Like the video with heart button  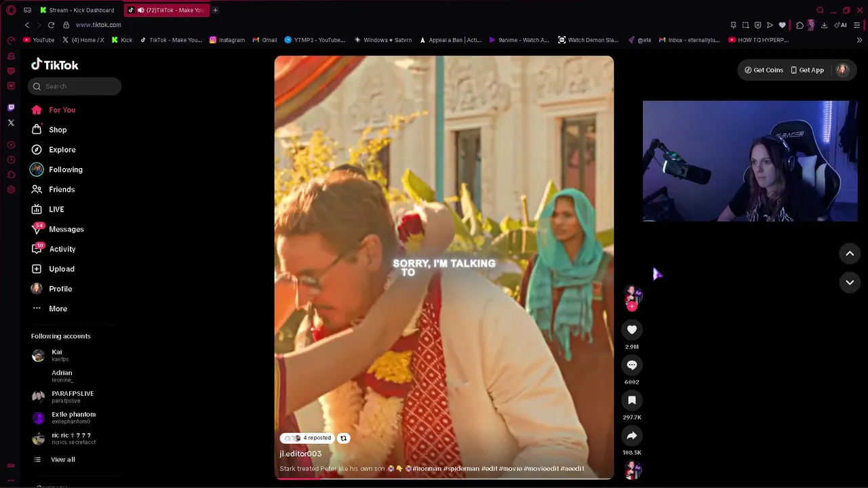[x=632, y=329]
